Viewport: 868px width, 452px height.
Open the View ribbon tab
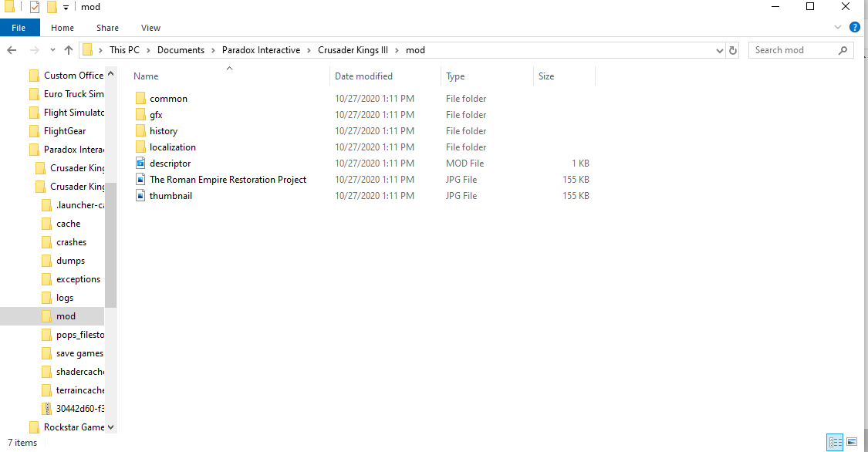[150, 28]
